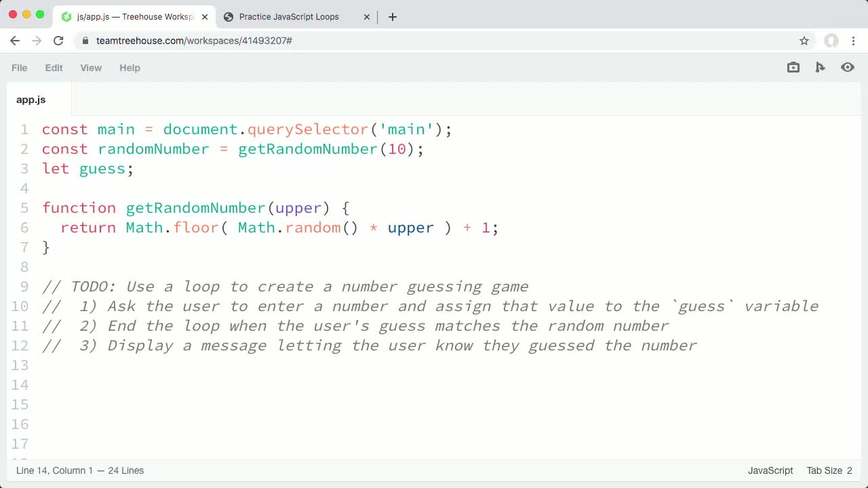Open the Workspace snapshot camera icon
This screenshot has height=488, width=868.
pyautogui.click(x=793, y=67)
